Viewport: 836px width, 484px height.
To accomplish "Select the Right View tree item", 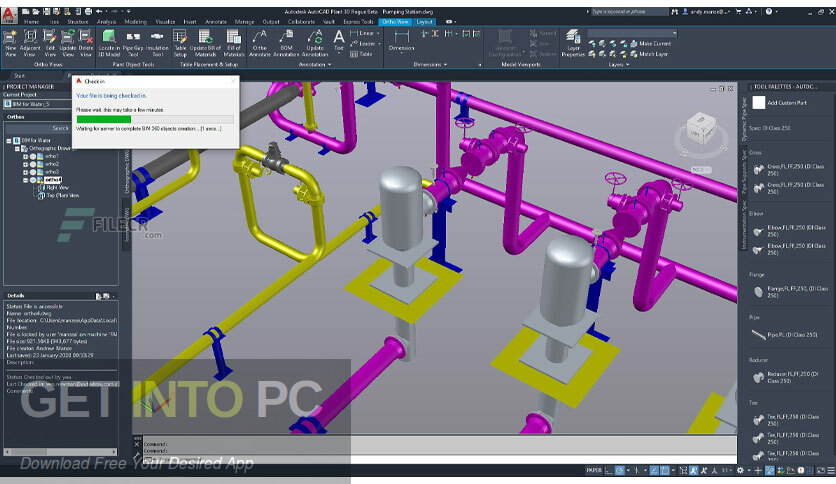I will (57, 188).
